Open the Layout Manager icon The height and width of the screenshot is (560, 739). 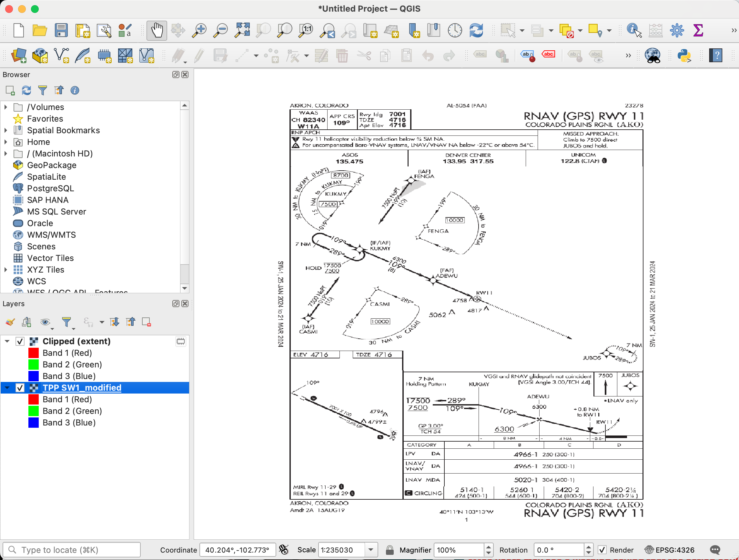(x=104, y=30)
